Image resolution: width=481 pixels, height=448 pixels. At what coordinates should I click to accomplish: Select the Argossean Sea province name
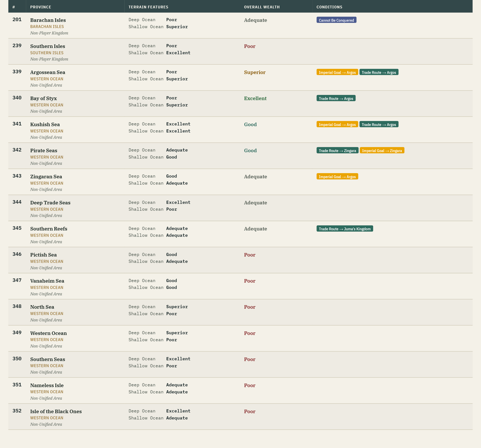click(48, 72)
